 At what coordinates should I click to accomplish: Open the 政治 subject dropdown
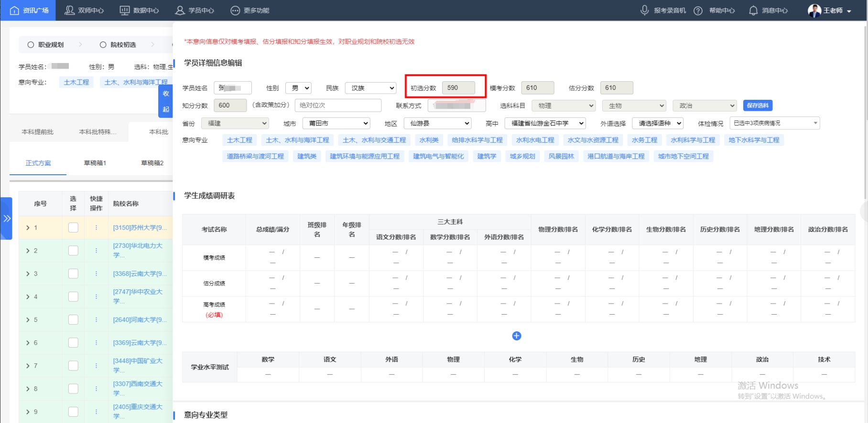(705, 106)
